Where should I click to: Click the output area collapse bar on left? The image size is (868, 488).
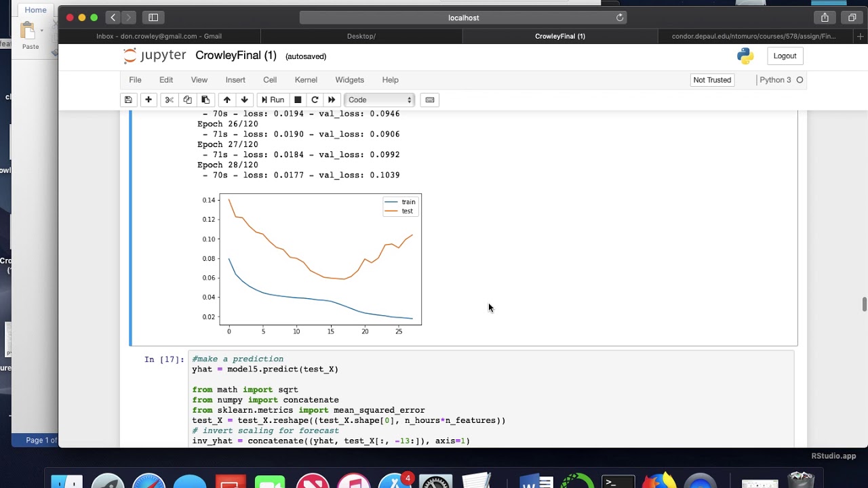click(160, 228)
